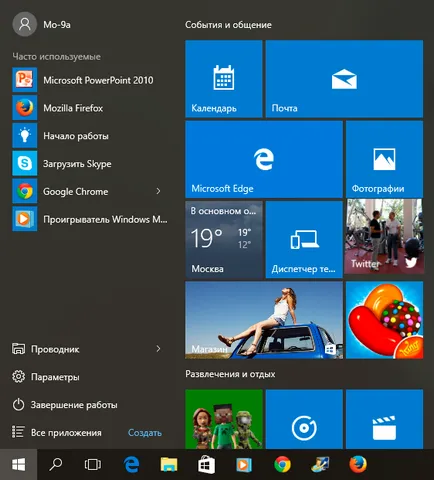The image size is (434, 480).
Task: Open the Groove Music tile
Action: click(304, 419)
